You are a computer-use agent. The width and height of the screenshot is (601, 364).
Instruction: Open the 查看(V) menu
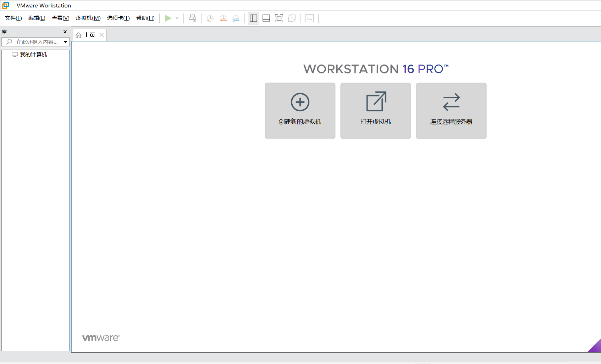pos(61,18)
